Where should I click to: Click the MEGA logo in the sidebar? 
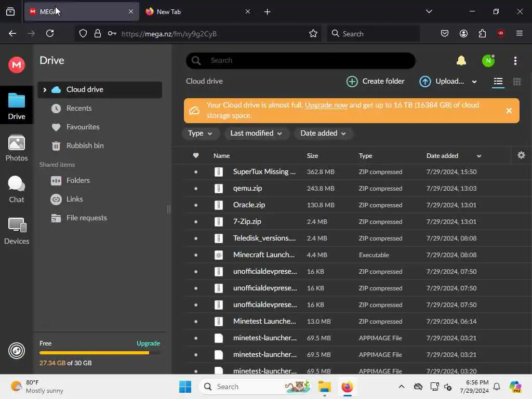pyautogui.click(x=16, y=64)
